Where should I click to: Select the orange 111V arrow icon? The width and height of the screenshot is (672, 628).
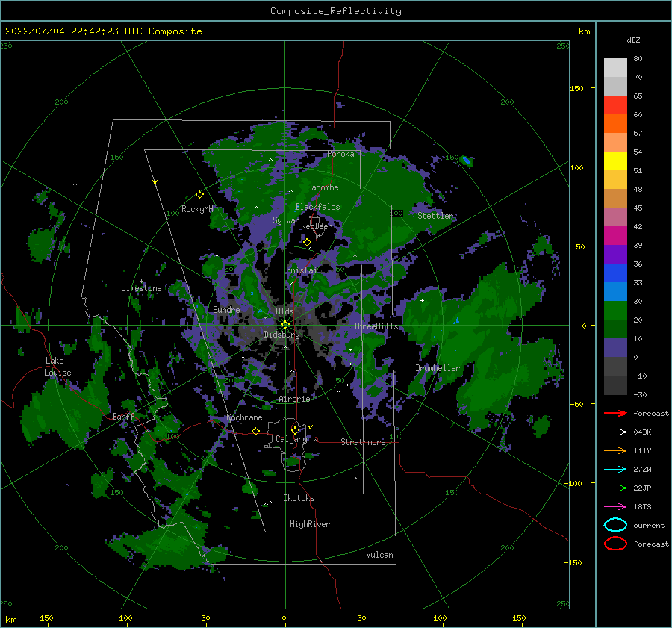pyautogui.click(x=615, y=450)
